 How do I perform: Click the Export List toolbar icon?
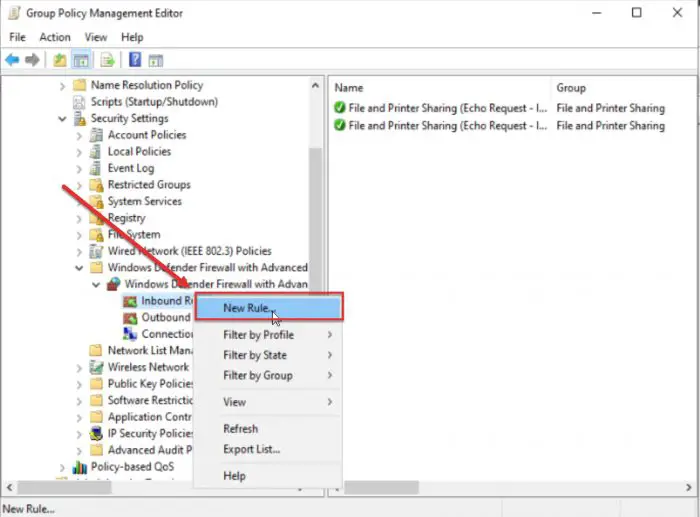(x=108, y=59)
